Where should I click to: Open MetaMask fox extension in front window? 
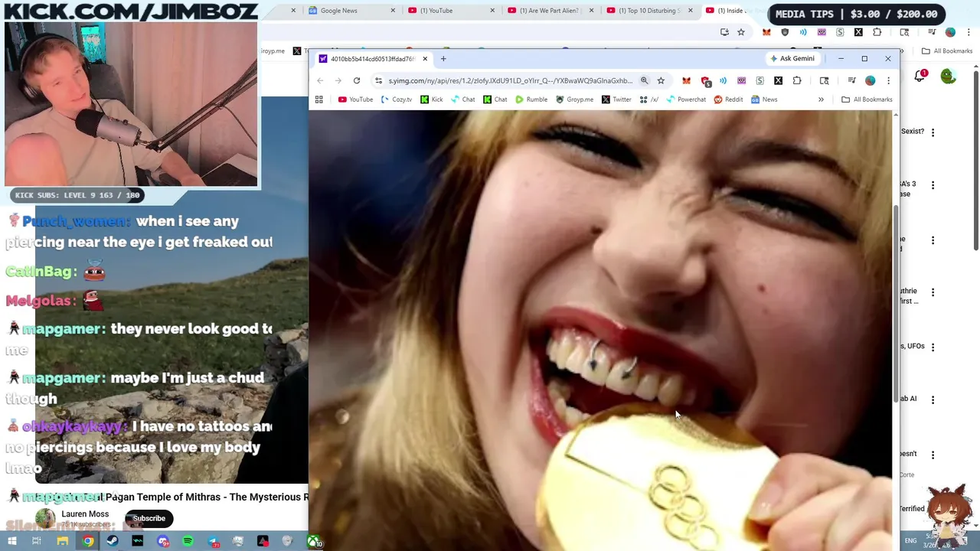pos(686,80)
